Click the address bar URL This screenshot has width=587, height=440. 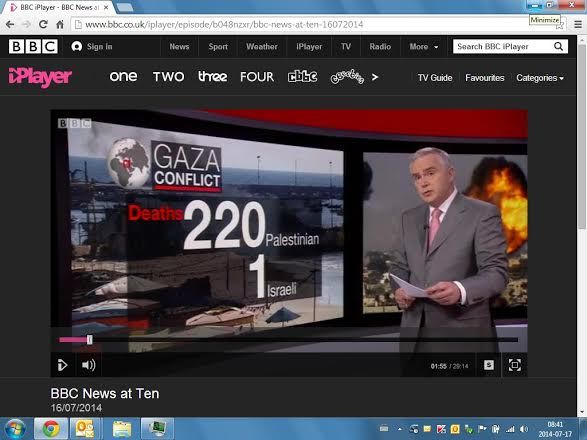click(224, 24)
